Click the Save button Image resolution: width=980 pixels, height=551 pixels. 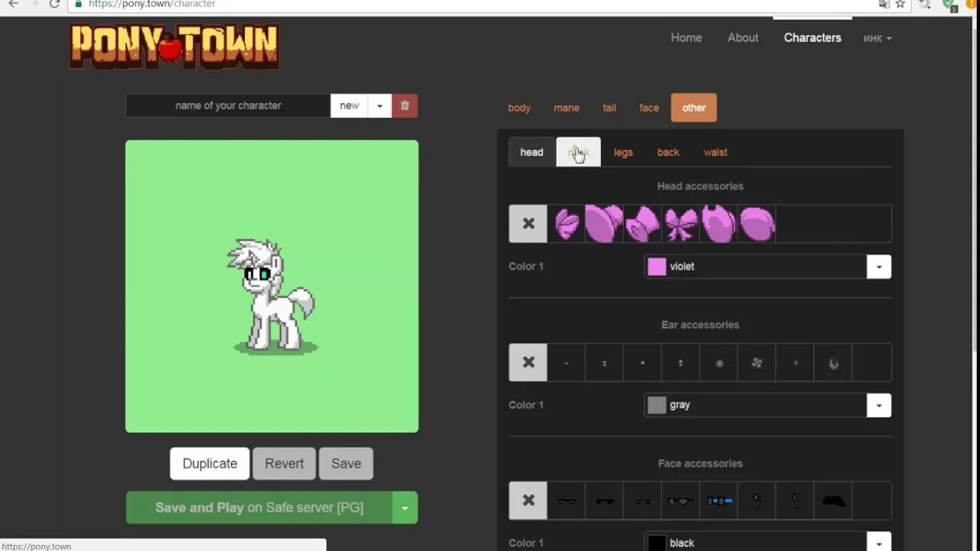click(346, 464)
